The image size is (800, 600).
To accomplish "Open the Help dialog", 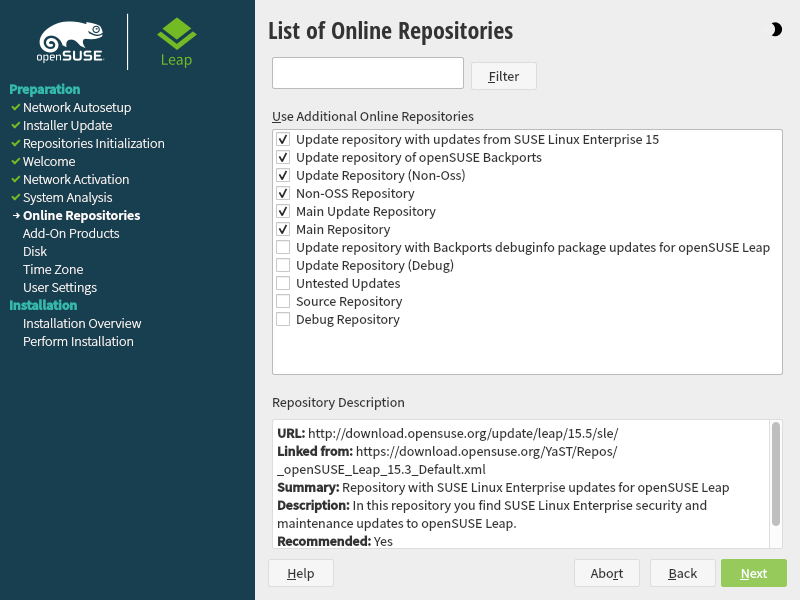I will coord(301,573).
